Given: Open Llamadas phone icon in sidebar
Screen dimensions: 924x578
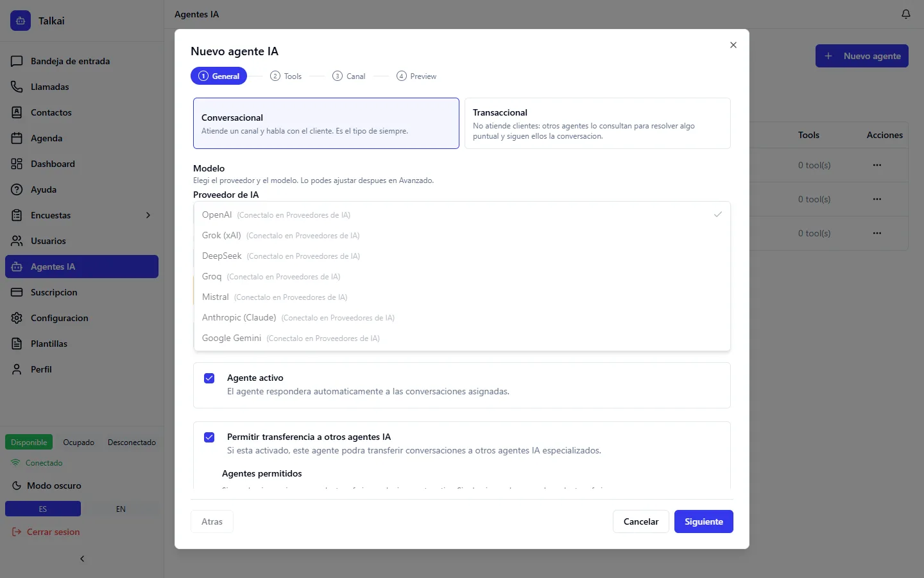Looking at the screenshot, I should [x=17, y=87].
